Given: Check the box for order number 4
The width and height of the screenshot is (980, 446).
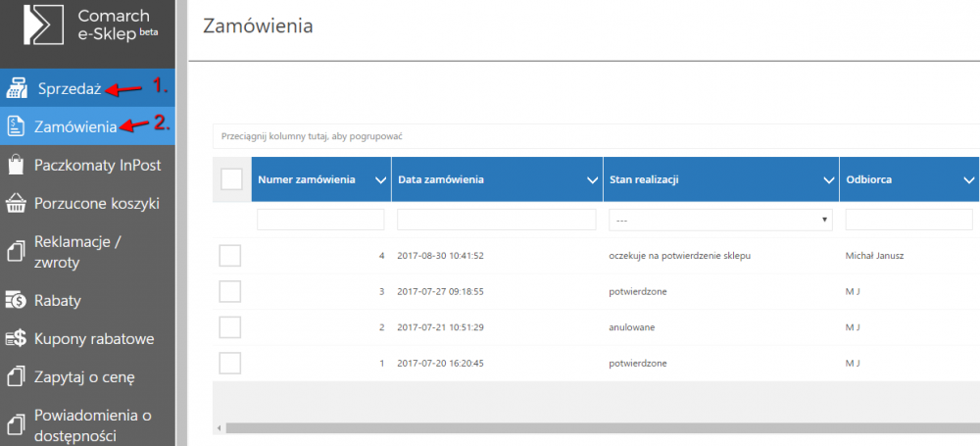Looking at the screenshot, I should pos(229,256).
